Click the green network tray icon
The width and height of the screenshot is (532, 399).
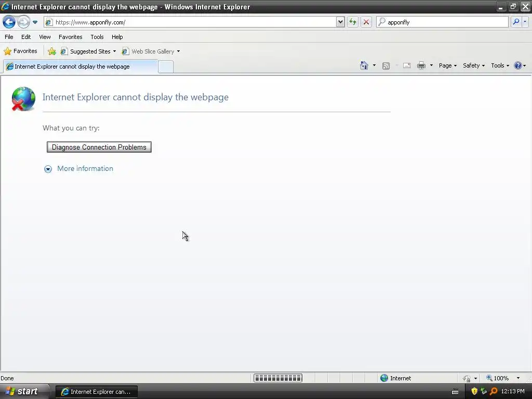click(x=484, y=391)
